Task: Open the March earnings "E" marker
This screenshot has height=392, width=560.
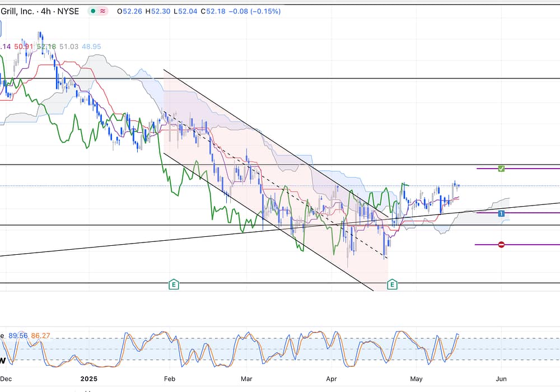Action: click(x=174, y=284)
